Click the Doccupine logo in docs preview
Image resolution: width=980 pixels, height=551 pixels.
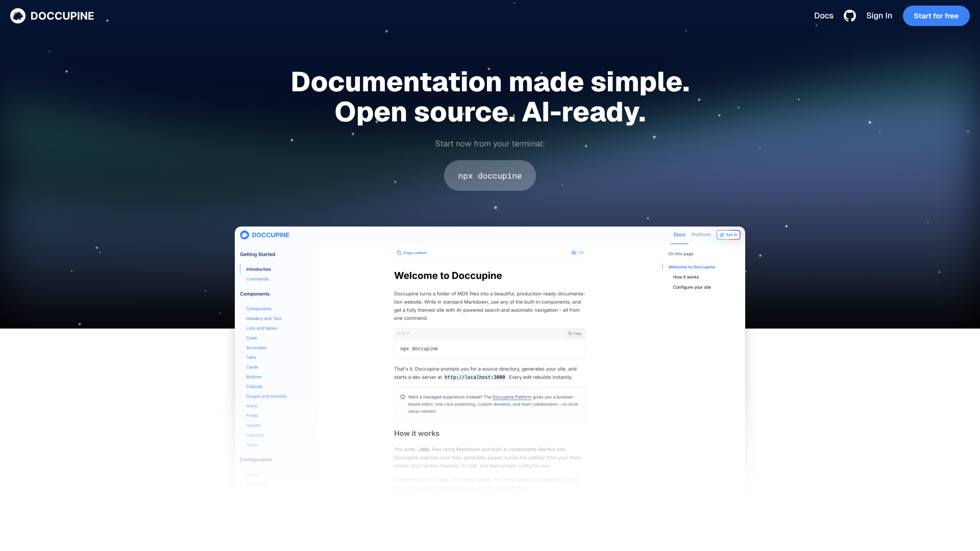(x=244, y=235)
